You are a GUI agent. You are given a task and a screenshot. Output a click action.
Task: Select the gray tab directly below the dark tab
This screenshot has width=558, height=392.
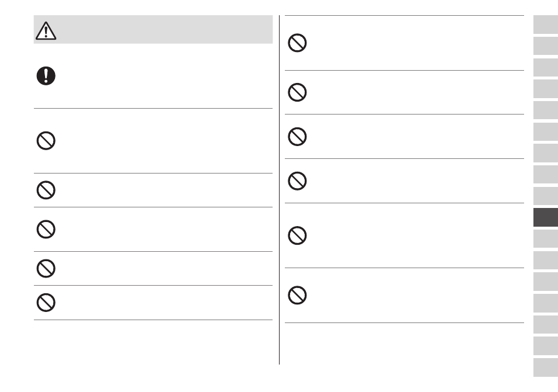tap(546, 239)
